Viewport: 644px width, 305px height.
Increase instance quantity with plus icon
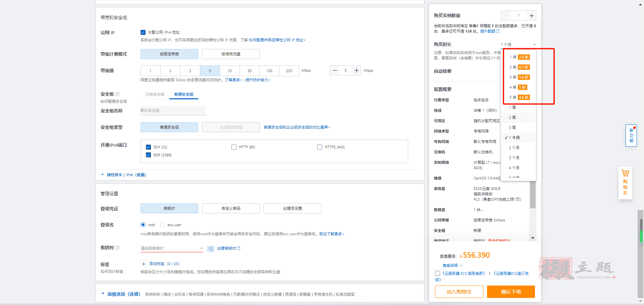point(531,15)
